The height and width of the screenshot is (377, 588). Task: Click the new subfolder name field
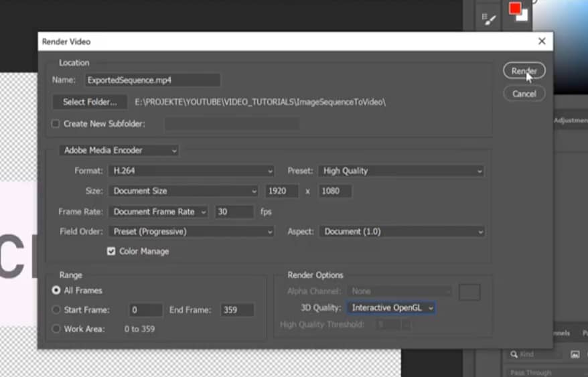(232, 124)
